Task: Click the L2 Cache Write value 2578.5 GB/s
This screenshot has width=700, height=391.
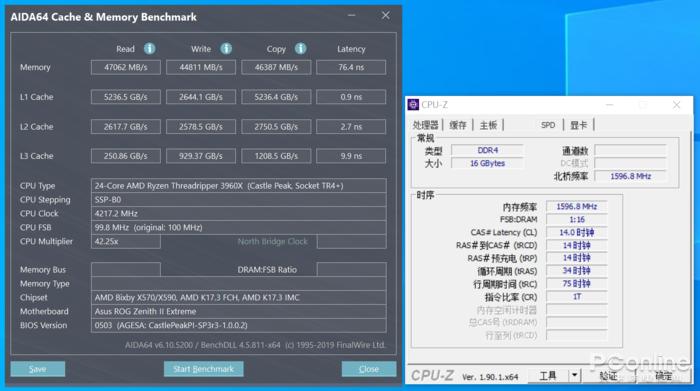Action: (x=201, y=127)
